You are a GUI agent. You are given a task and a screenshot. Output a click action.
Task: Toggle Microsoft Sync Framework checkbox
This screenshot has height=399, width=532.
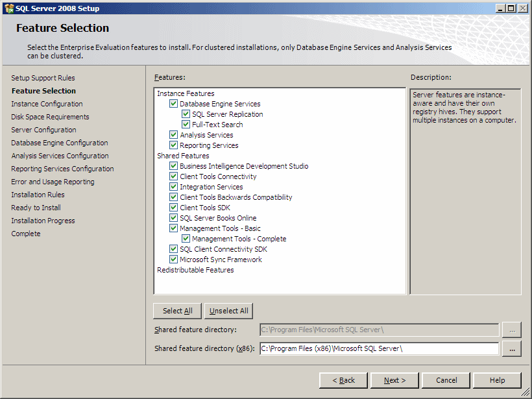tap(173, 260)
